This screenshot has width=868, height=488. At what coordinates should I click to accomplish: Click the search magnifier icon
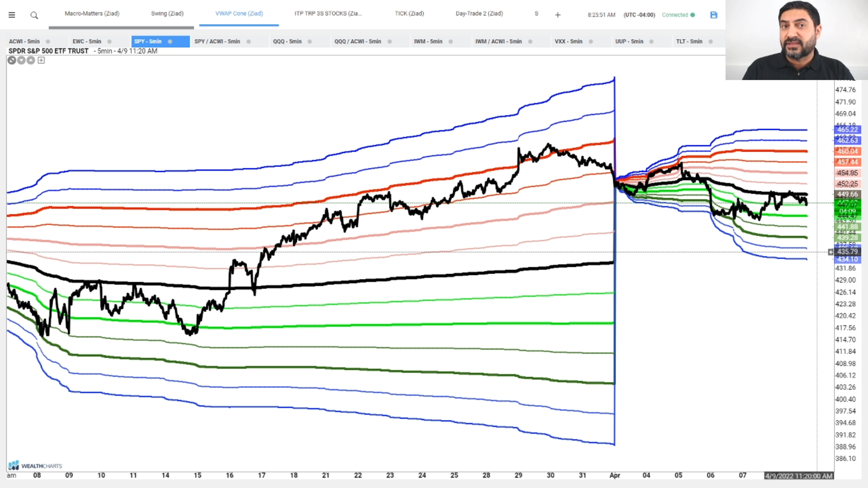(34, 15)
